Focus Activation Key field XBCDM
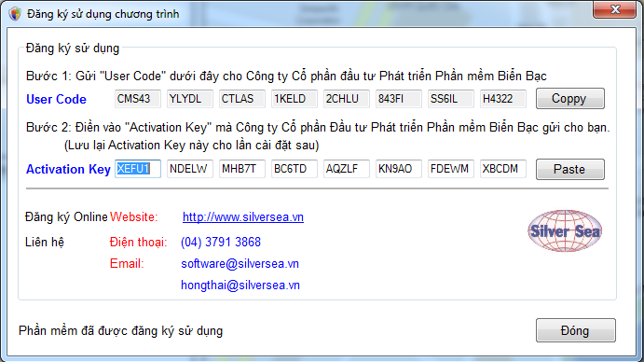 pos(502,169)
